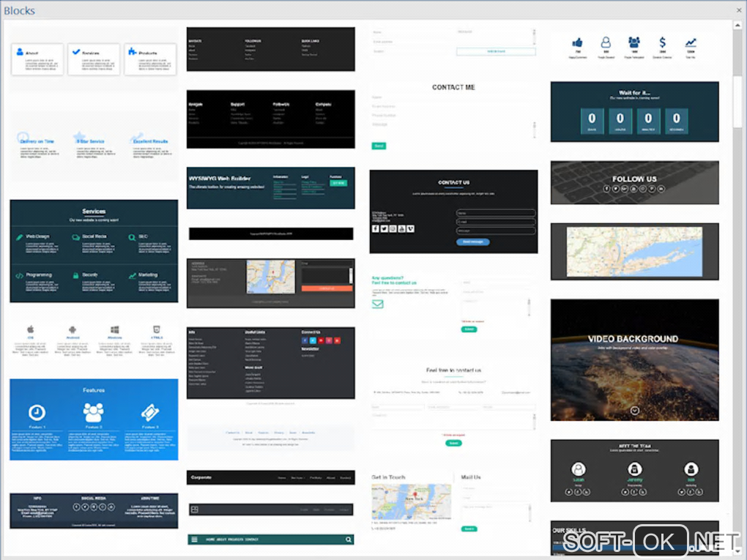The width and height of the screenshot is (747, 560).
Task: Choose the blue Features block thumbnail
Action: [x=94, y=419]
